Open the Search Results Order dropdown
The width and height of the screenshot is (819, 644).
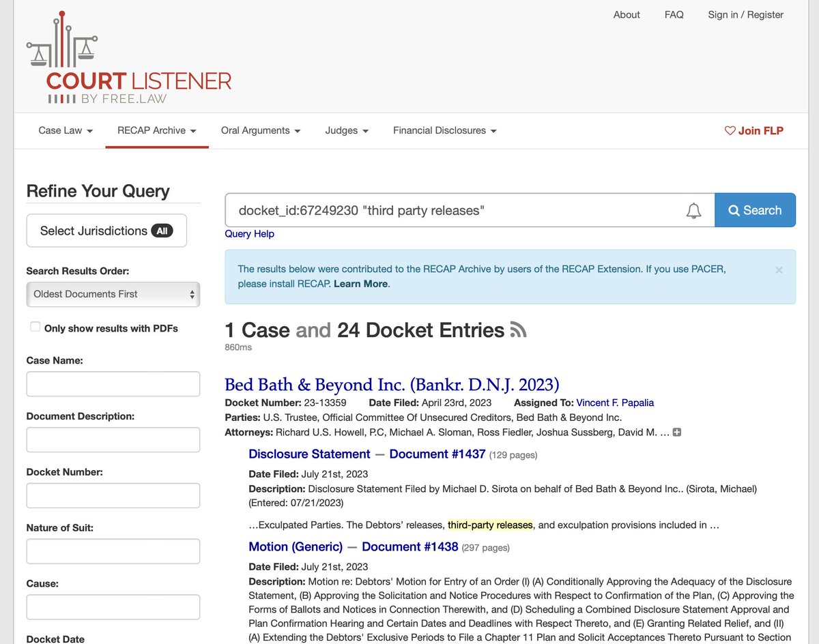pyautogui.click(x=113, y=294)
